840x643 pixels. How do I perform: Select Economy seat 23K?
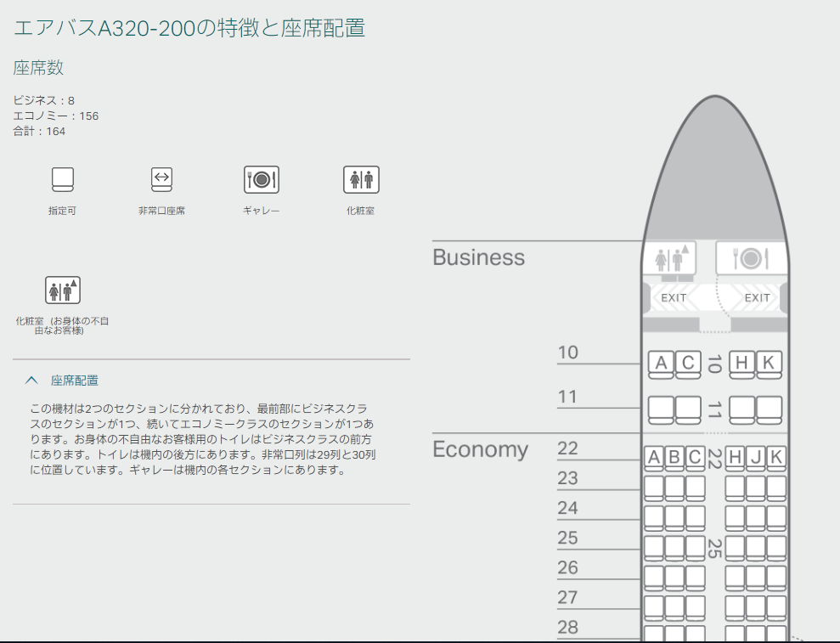tap(776, 488)
